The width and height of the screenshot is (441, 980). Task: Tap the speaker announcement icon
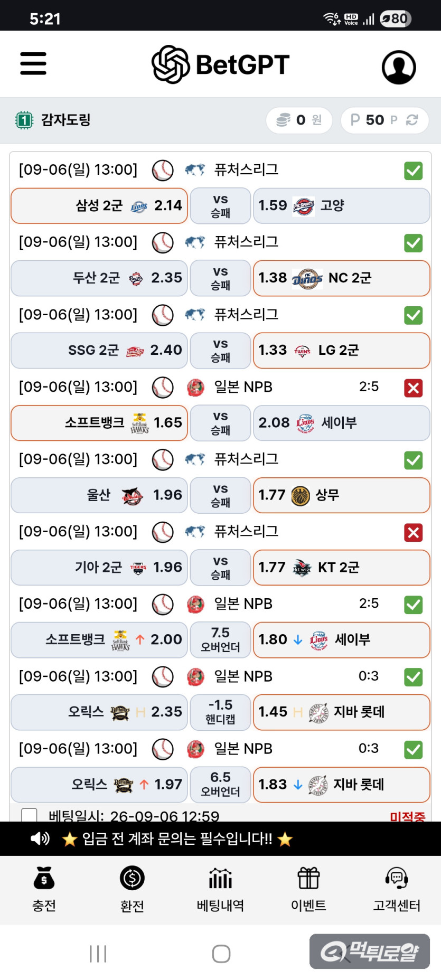pos(40,838)
